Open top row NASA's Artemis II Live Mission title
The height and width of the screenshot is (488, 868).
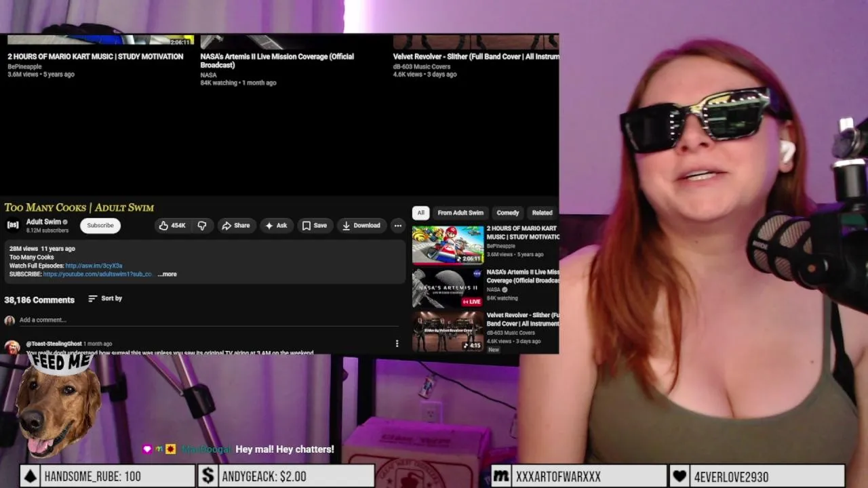pos(277,61)
